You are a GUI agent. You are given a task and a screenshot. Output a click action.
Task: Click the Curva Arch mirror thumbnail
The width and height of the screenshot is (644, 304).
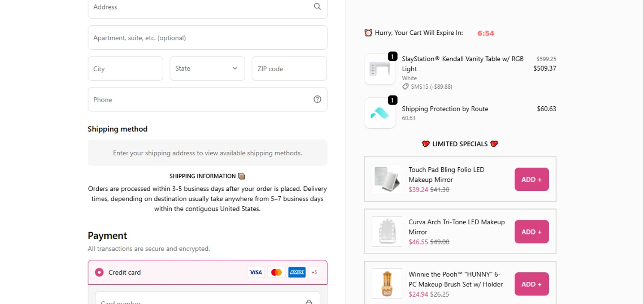click(x=387, y=232)
